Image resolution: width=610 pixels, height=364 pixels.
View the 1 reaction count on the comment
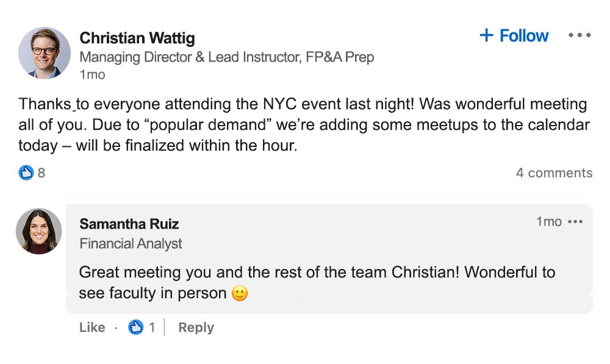tap(152, 327)
